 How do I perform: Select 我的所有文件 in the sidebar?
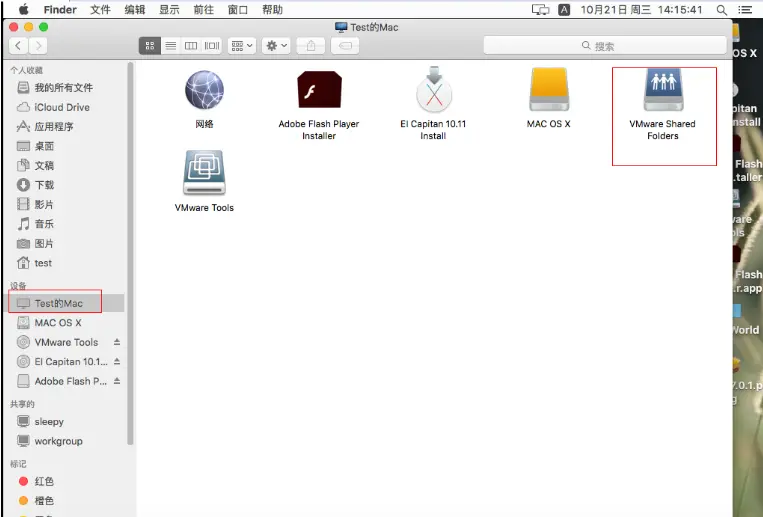click(x=66, y=88)
